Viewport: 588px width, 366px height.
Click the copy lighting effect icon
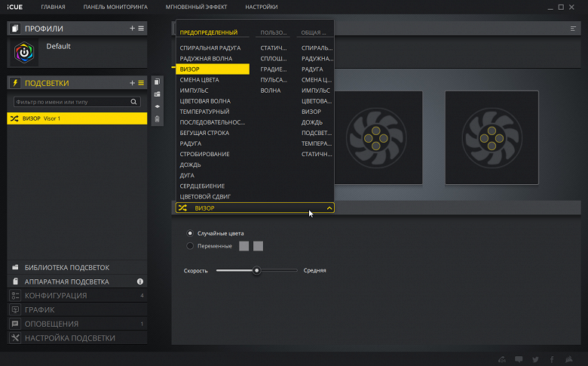click(157, 82)
